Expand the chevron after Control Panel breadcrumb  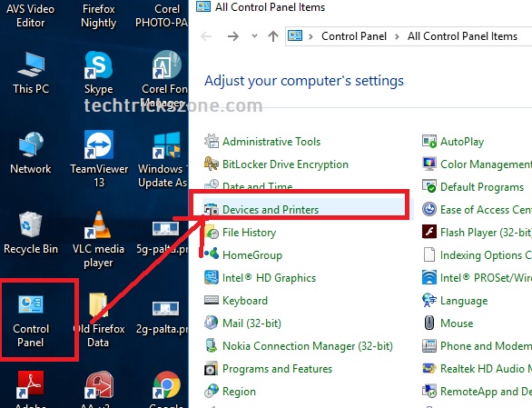(397, 36)
